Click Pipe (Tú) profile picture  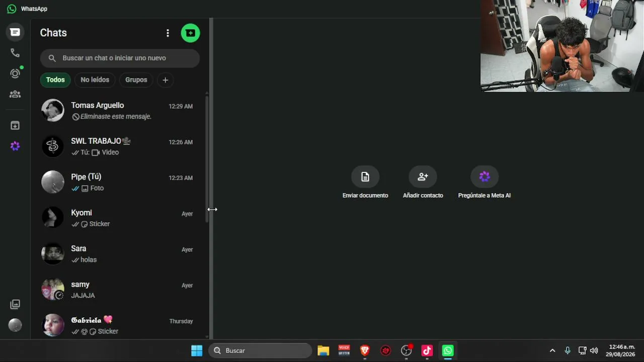coord(53,182)
